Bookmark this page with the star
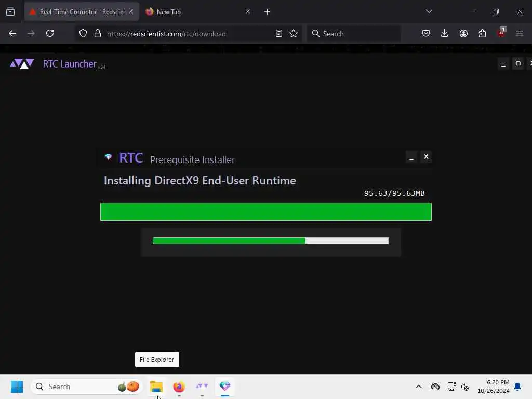The height and width of the screenshot is (399, 532). (294, 34)
